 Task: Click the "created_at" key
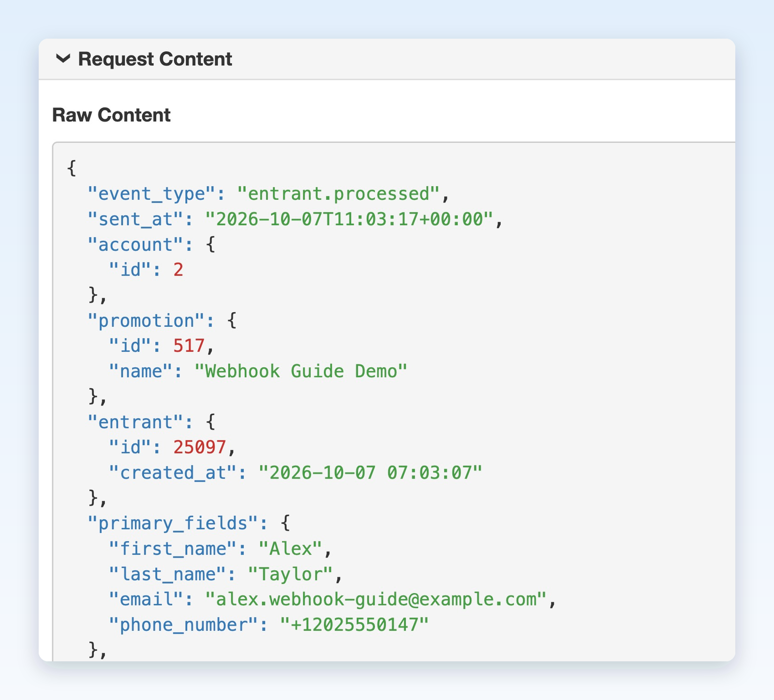[172, 473]
